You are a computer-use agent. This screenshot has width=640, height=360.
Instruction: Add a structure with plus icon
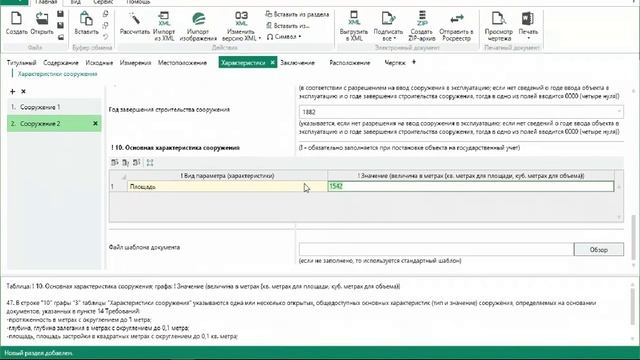coord(12,91)
